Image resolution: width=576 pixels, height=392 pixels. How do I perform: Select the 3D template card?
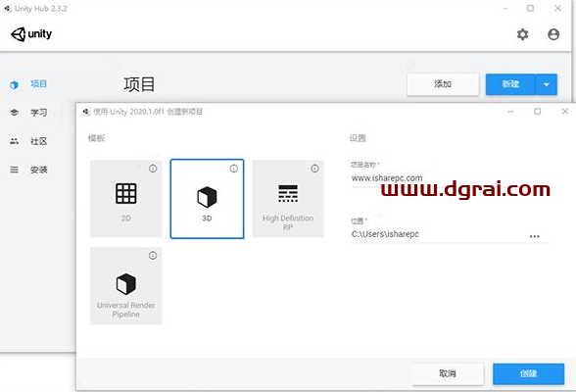pyautogui.click(x=207, y=199)
